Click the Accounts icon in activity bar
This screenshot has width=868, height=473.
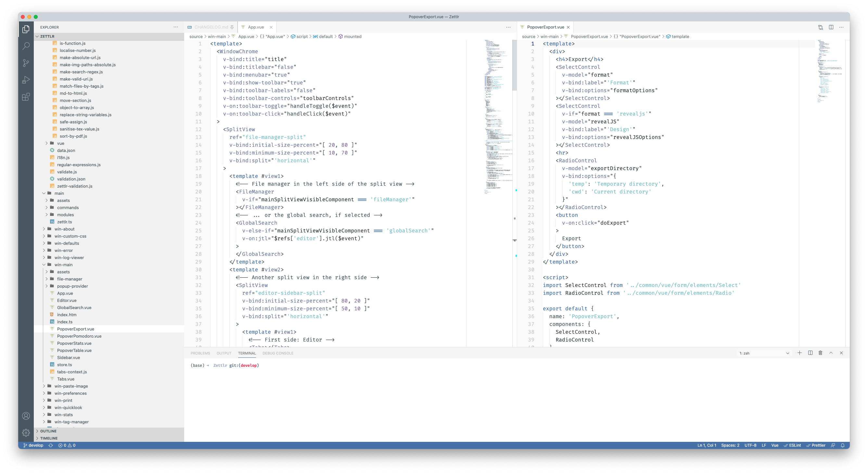[26, 416]
